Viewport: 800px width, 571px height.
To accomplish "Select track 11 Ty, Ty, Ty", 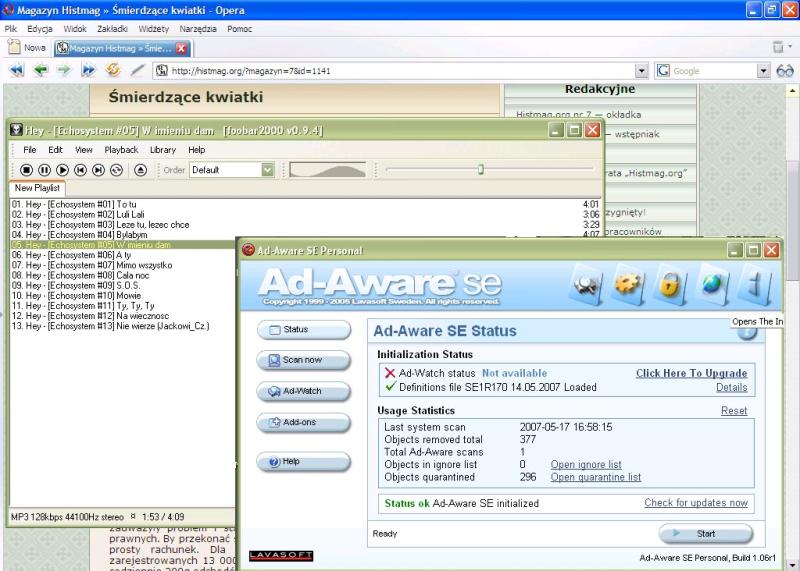I will point(122,306).
